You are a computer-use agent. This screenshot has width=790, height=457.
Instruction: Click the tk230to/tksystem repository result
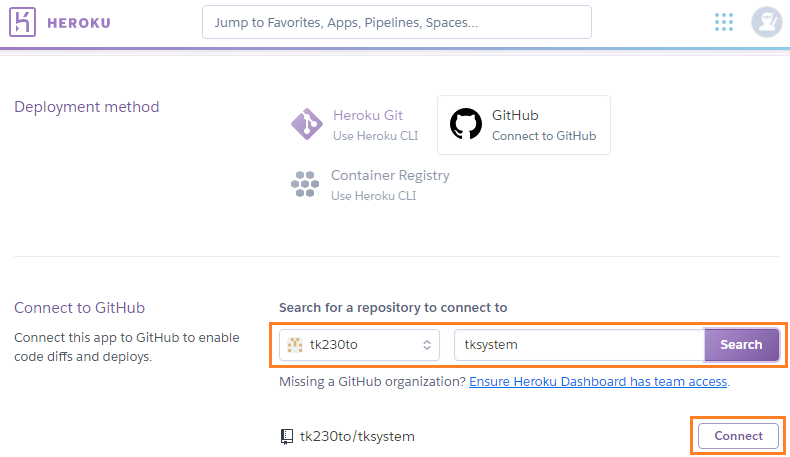(357, 436)
